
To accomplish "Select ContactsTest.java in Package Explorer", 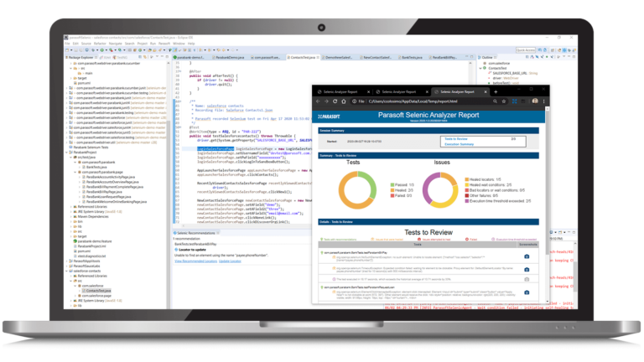I will [x=96, y=291].
